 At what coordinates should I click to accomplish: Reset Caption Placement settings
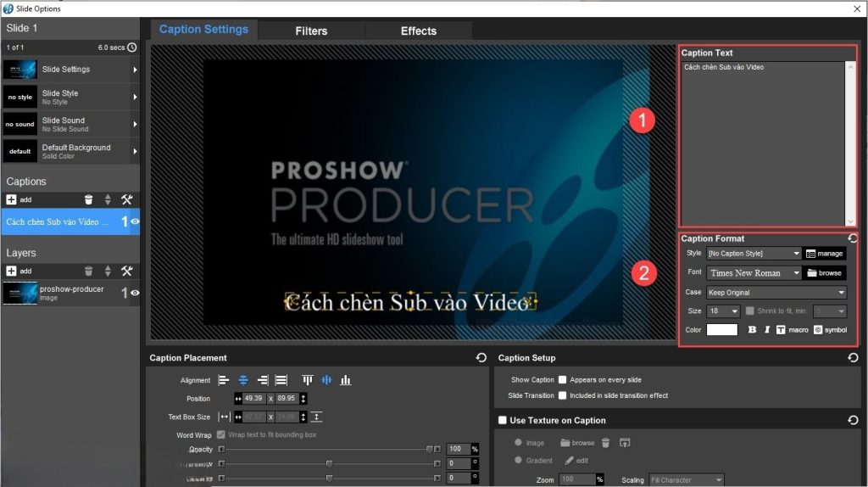point(481,358)
